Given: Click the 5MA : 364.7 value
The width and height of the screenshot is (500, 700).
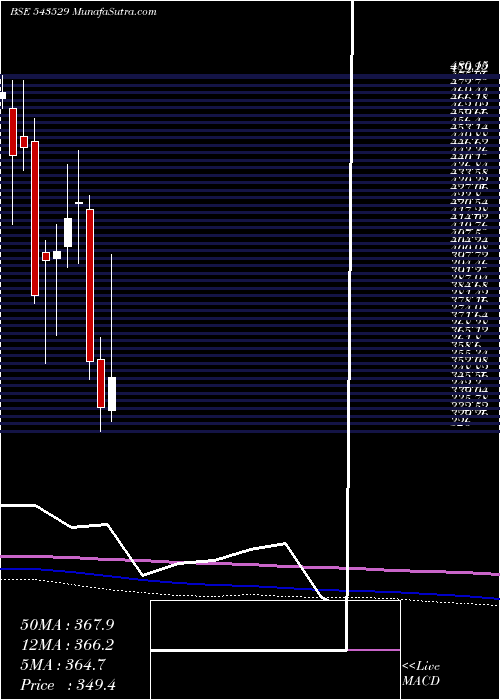Looking at the screenshot, I should 63,665.
